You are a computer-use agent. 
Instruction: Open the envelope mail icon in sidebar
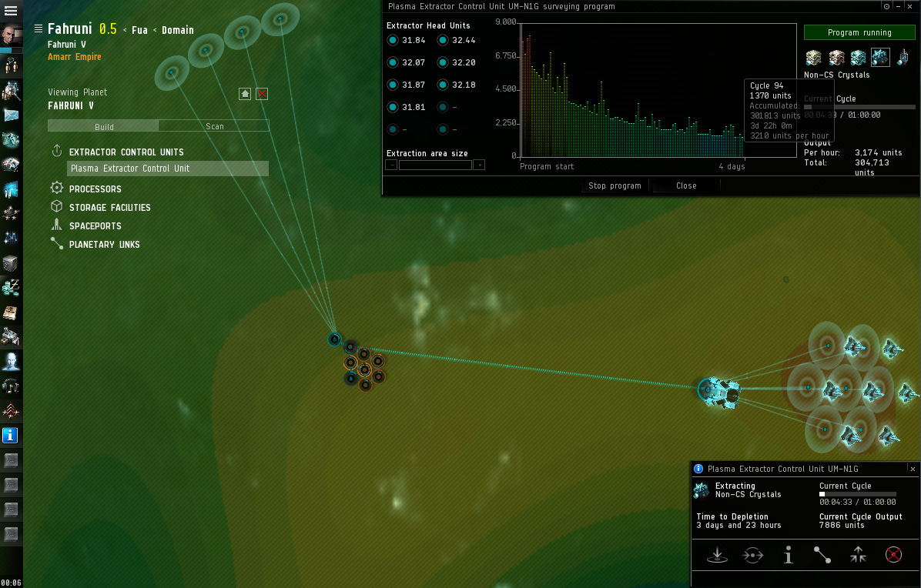pos(11,115)
